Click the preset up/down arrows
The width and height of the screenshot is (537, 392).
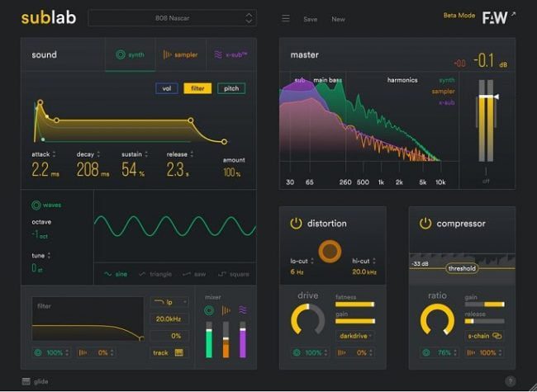click(249, 18)
